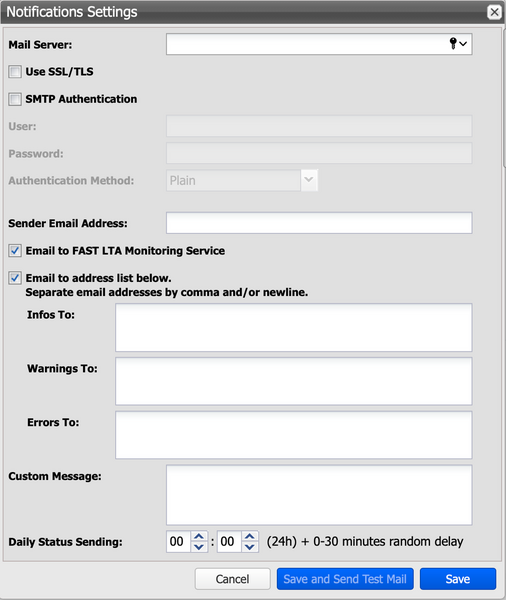Increase the daily status hour value

click(x=199, y=536)
